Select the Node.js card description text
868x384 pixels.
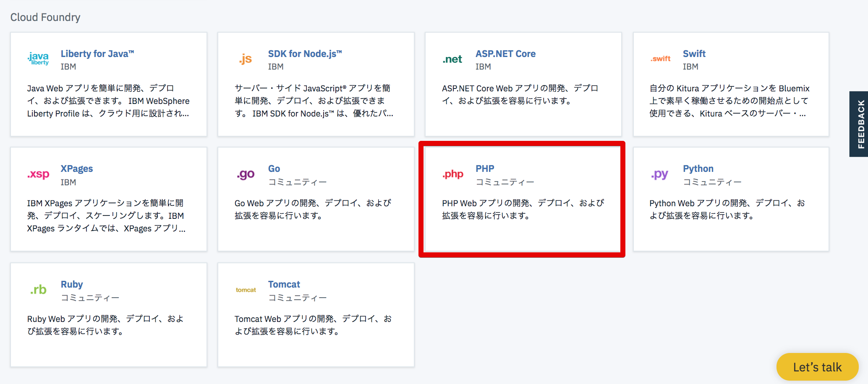pyautogui.click(x=314, y=101)
